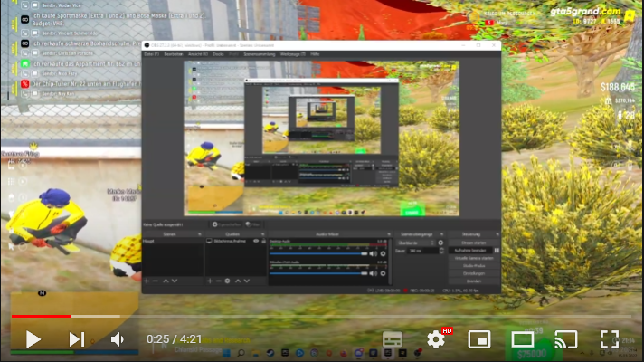Add a new source with plus
The image size is (644, 362).
click(210, 281)
